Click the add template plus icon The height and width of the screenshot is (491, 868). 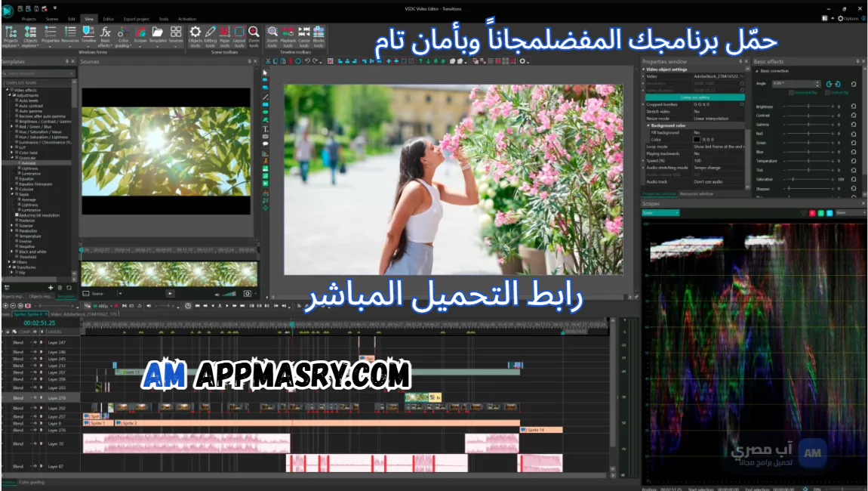click(51, 288)
